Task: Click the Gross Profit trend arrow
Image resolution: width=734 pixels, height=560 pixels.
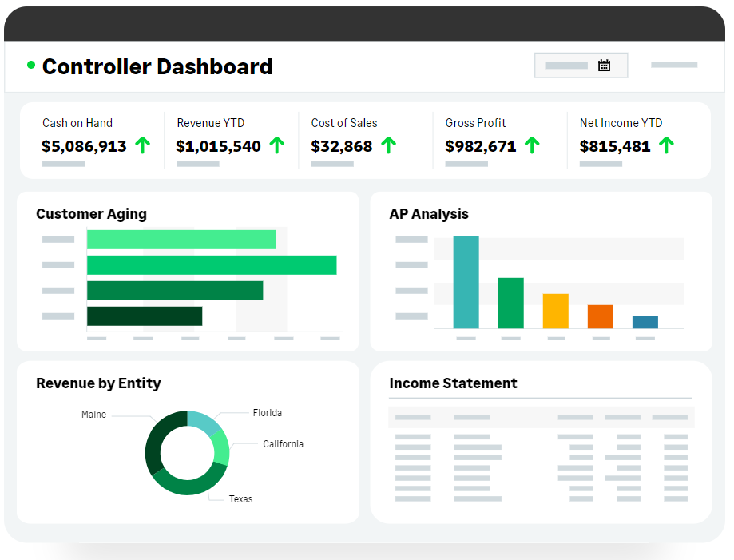Action: (530, 145)
